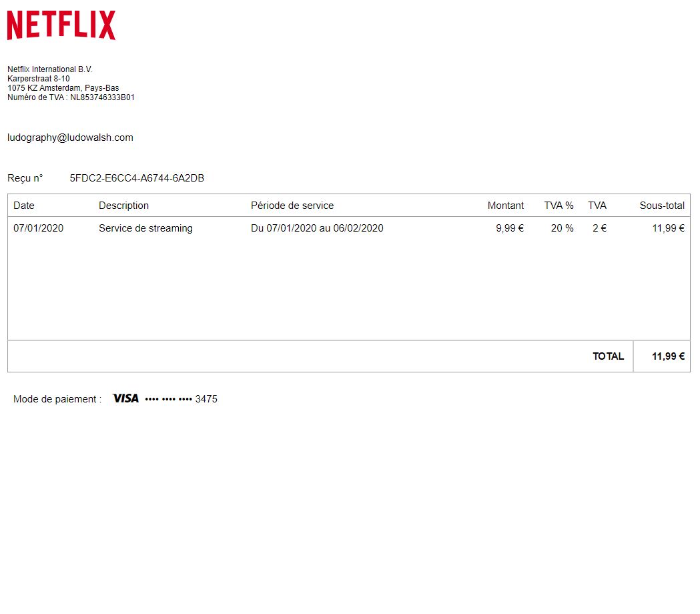Click the tax value cell 2 €
Viewport: 700px width, 614px height.
(599, 228)
